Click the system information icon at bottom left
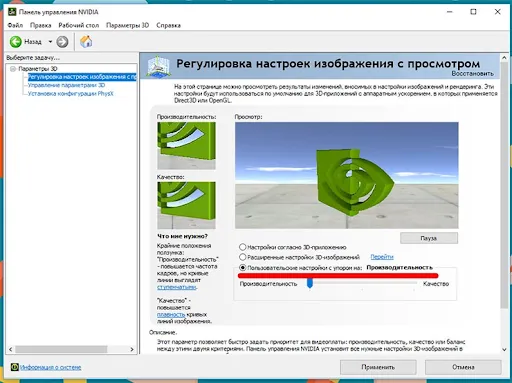 point(15,367)
